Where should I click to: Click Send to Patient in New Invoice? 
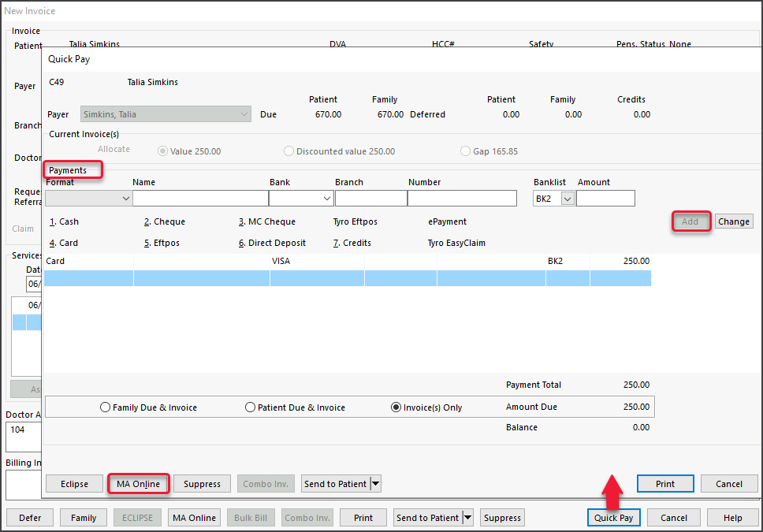click(428, 518)
